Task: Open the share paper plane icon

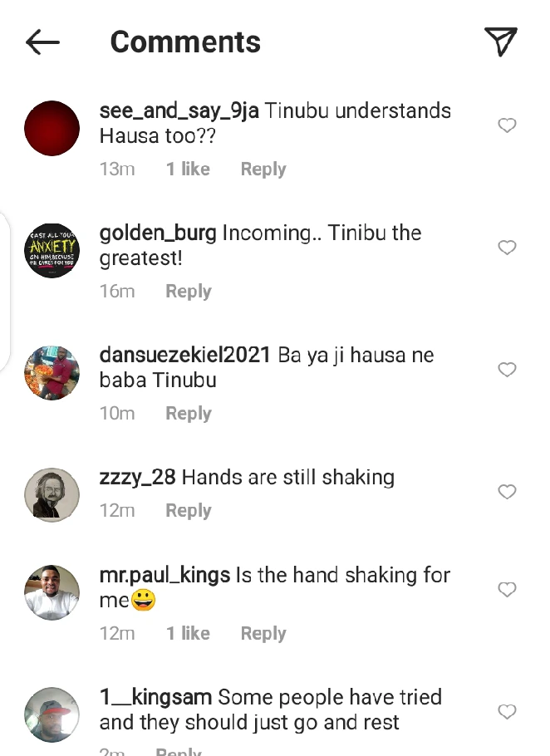Action: click(x=501, y=42)
